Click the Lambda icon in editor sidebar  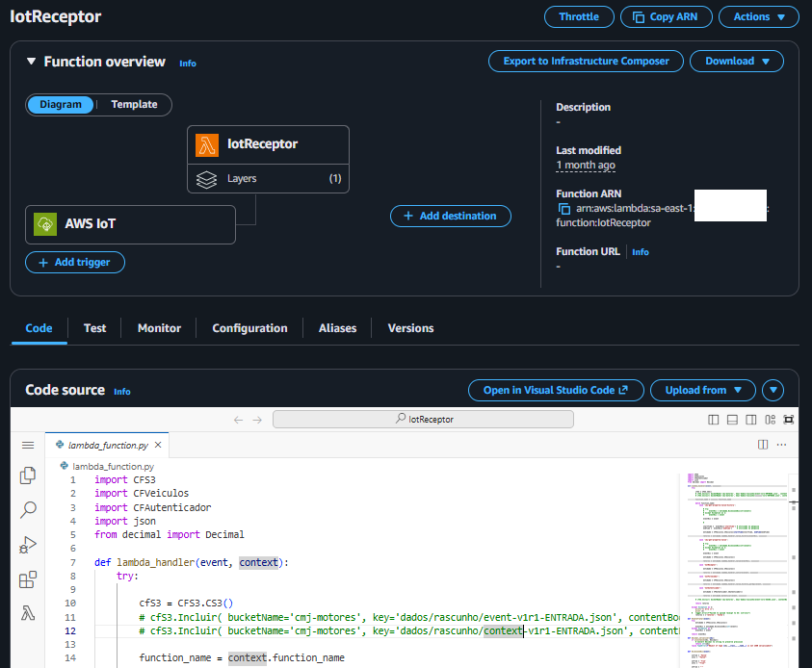(x=28, y=614)
